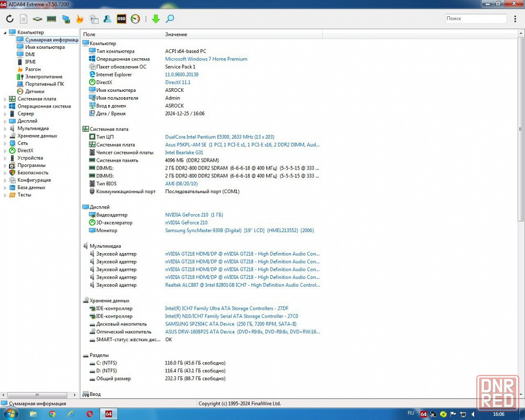Image resolution: width=525 pixels, height=420 pixels.
Task: Select Имя компьютера in the left tree
Action: [x=45, y=47]
